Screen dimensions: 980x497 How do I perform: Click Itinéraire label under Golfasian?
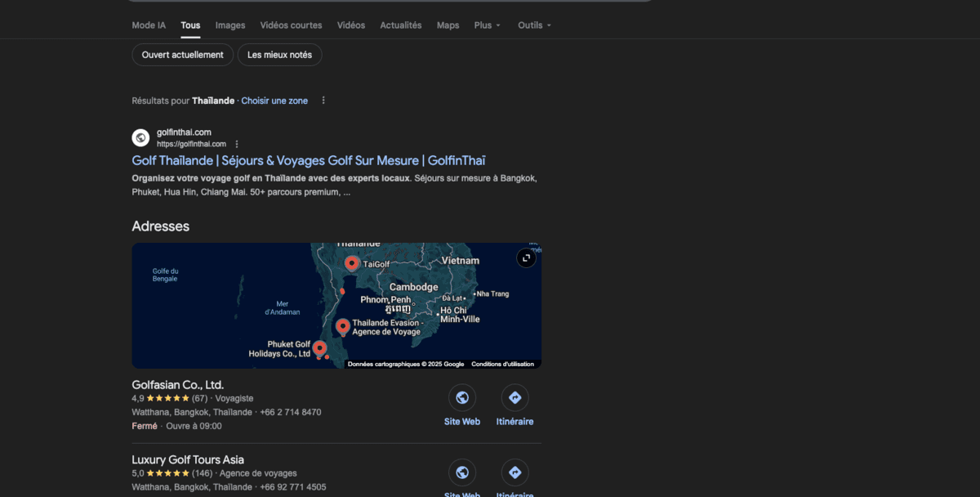coord(514,422)
